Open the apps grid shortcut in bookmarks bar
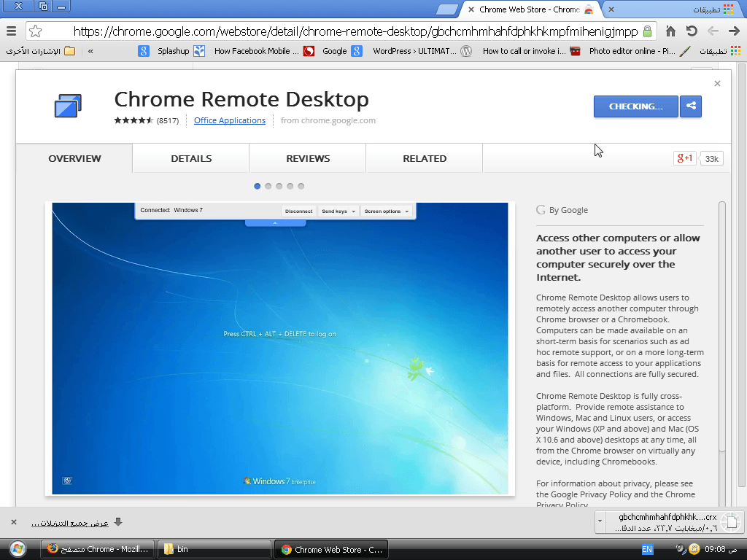Screen dimensions: 747x560 coord(735,51)
